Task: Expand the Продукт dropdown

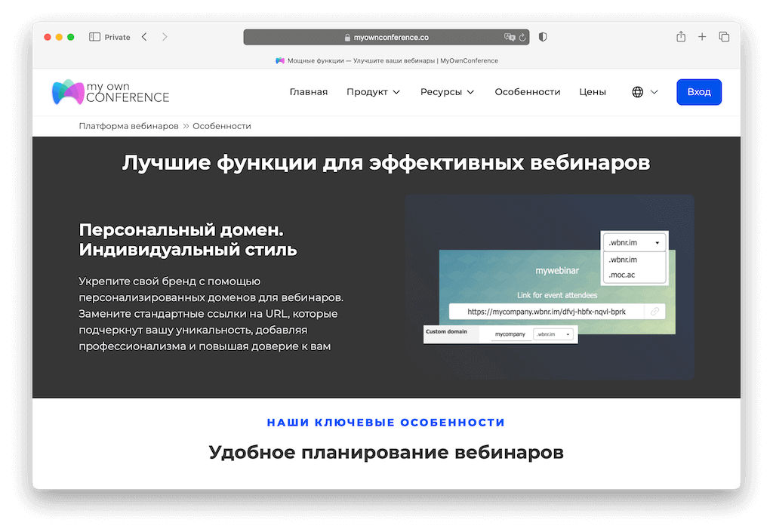Action: click(373, 91)
